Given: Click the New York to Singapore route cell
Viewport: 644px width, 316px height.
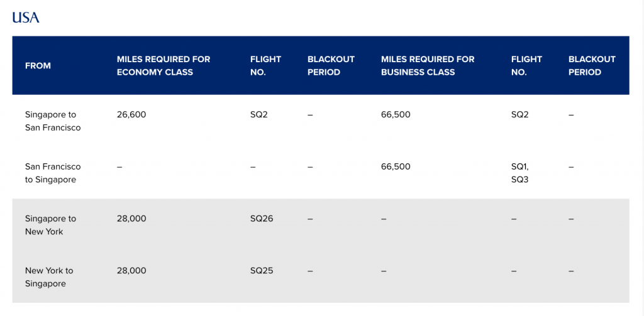Looking at the screenshot, I should click(x=49, y=277).
